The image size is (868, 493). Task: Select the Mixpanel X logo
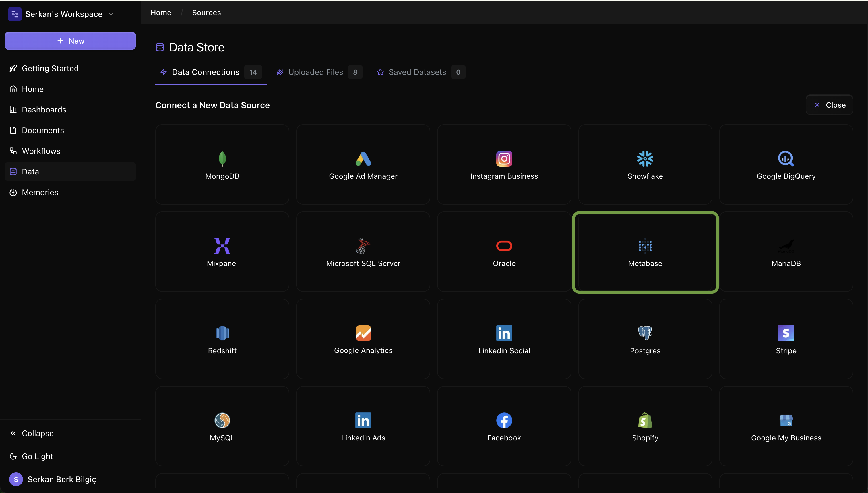click(222, 246)
